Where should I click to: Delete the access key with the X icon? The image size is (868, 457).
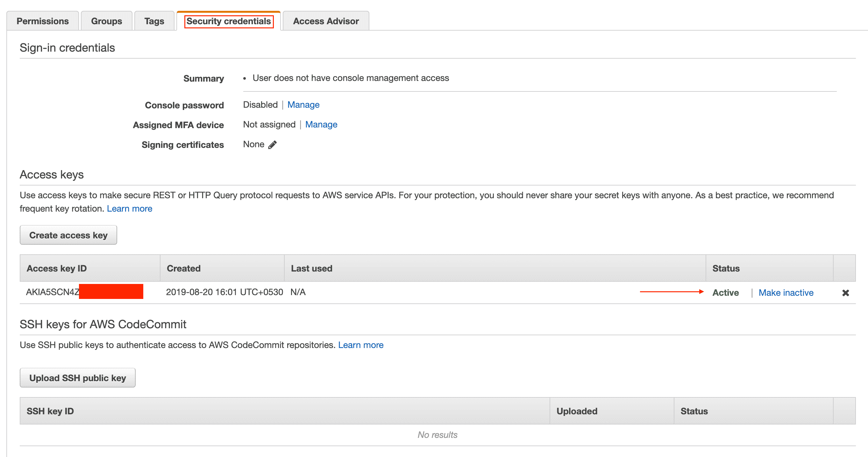pos(845,293)
